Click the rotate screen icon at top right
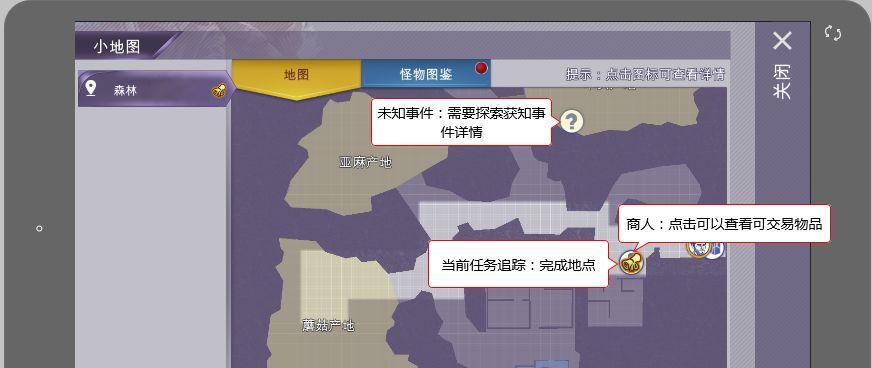Image resolution: width=872 pixels, height=368 pixels. pos(833,33)
